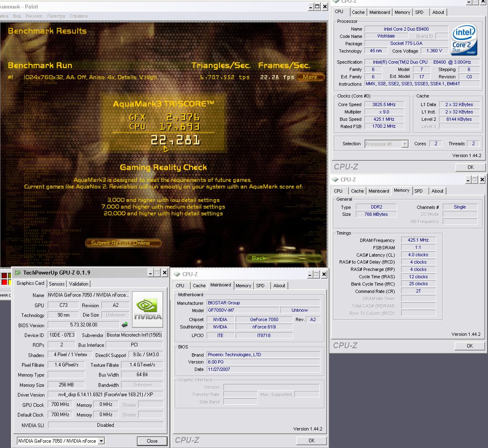Click OK in the CPU-Z mainboard window
The width and height of the screenshot is (488, 448).
pos(311,441)
